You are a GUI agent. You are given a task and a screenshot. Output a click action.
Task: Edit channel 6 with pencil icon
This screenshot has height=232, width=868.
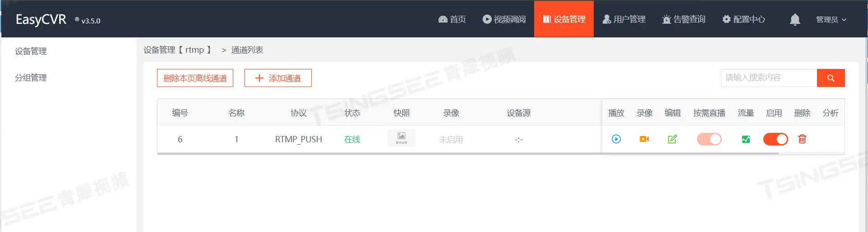[672, 139]
